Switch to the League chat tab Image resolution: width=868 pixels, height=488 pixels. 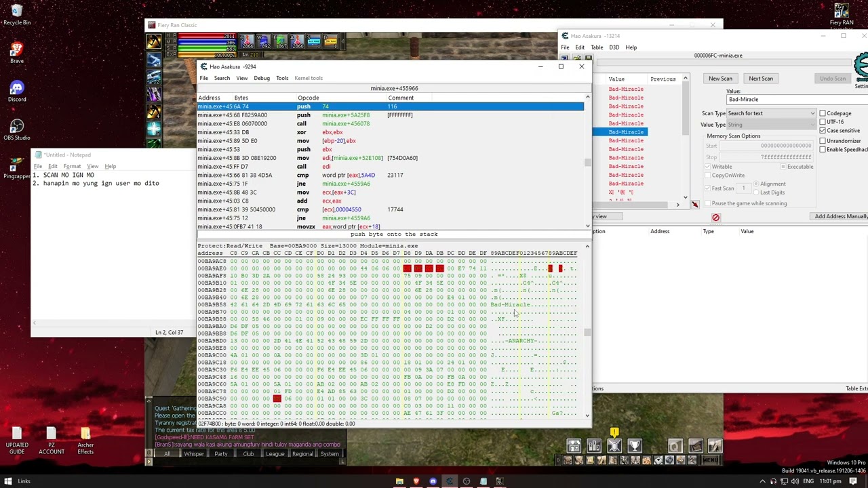[x=275, y=454]
